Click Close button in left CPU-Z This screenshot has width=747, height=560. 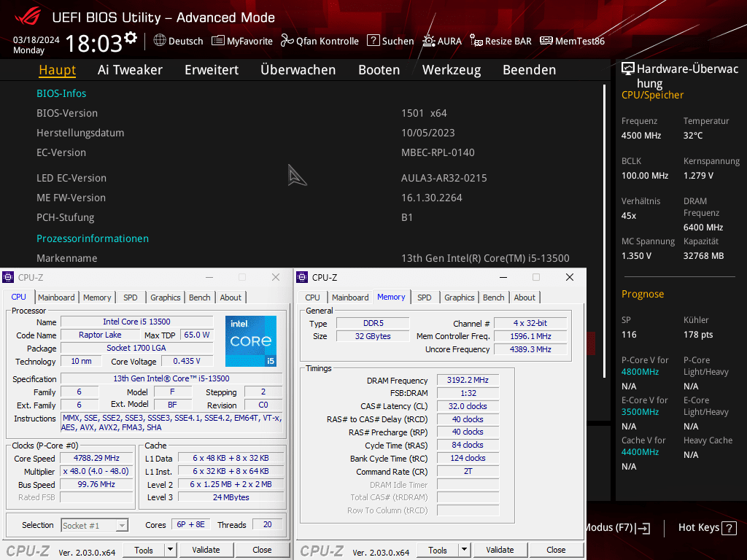(x=262, y=550)
